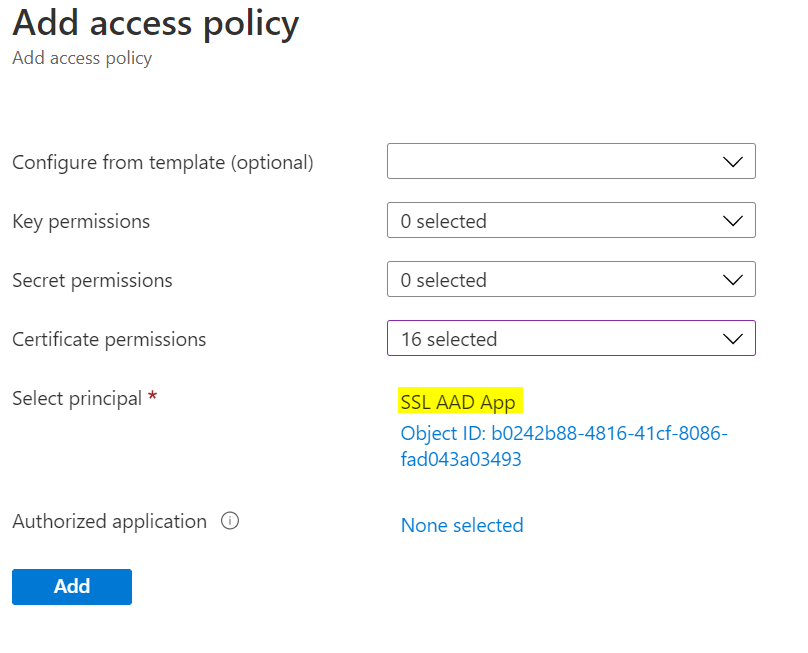Select the highlighted SSL AAD App principal

[460, 400]
